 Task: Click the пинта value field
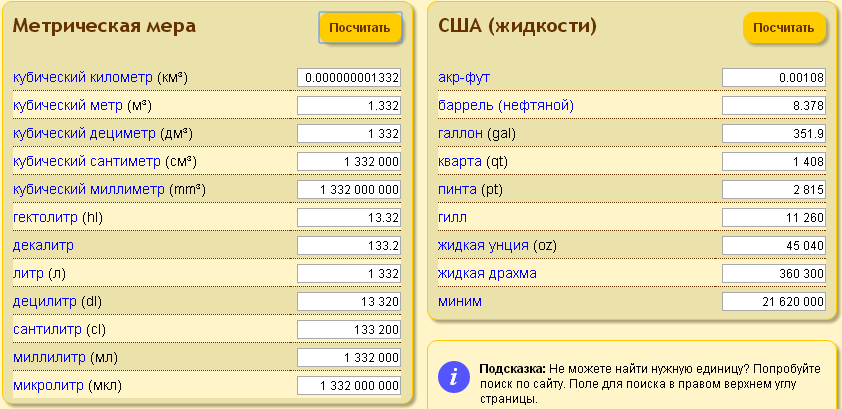774,190
